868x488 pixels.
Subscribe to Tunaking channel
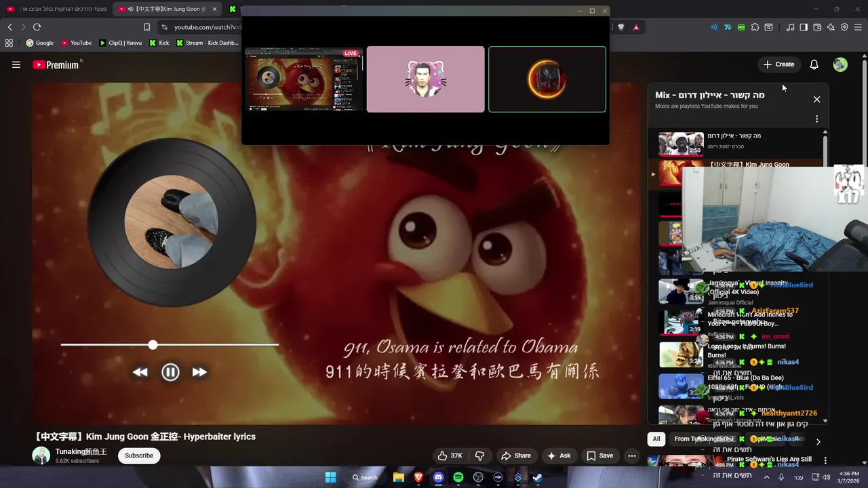[x=139, y=455]
